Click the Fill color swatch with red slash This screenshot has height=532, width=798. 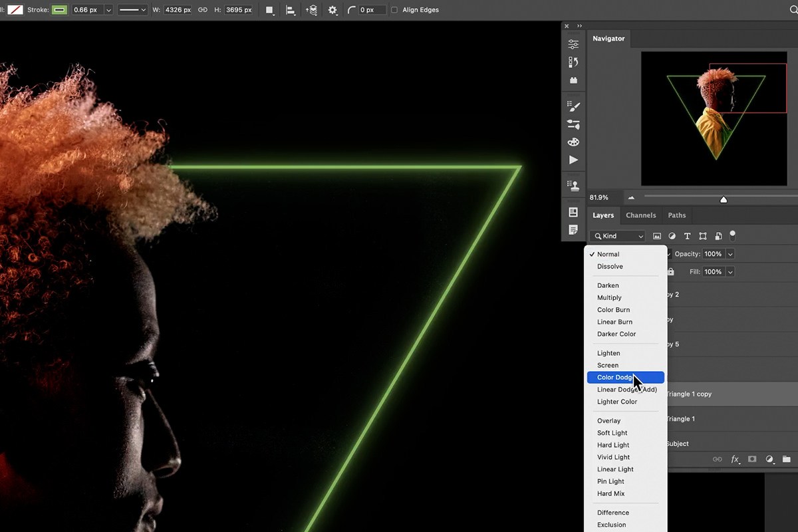point(15,10)
